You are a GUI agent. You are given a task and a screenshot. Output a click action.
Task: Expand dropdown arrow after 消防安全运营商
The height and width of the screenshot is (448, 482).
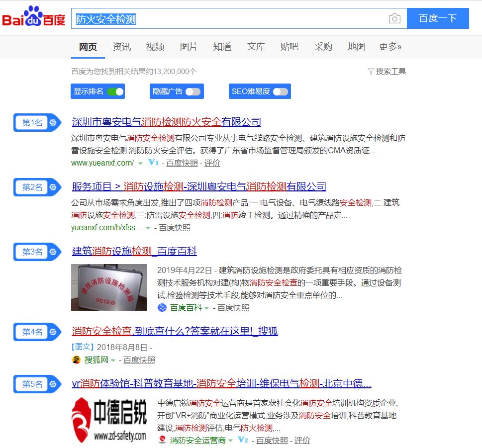230,441
